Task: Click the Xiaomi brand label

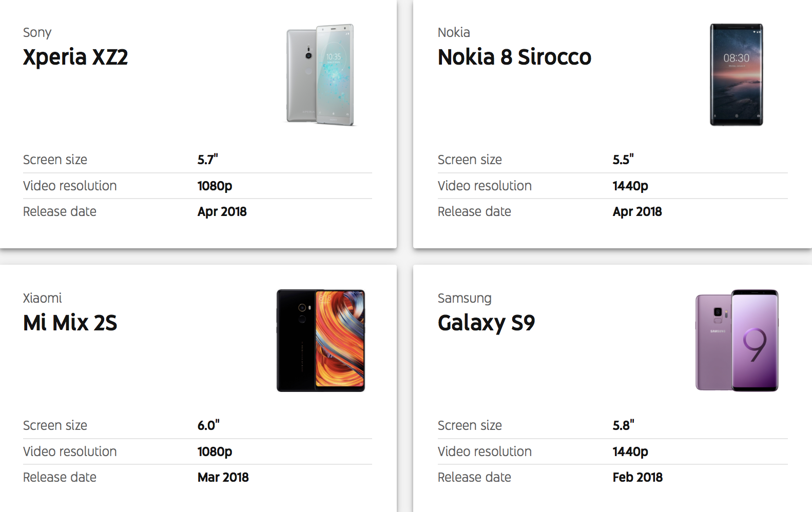Action: point(42,298)
